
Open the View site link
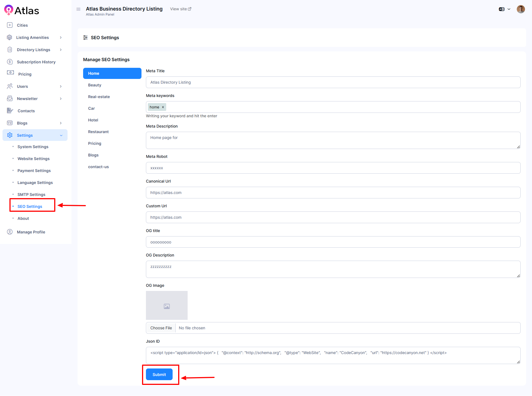(181, 9)
